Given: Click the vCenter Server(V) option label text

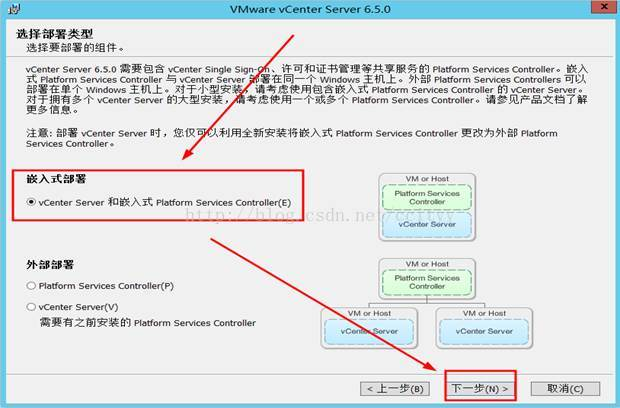Looking at the screenshot, I should 78,307.
